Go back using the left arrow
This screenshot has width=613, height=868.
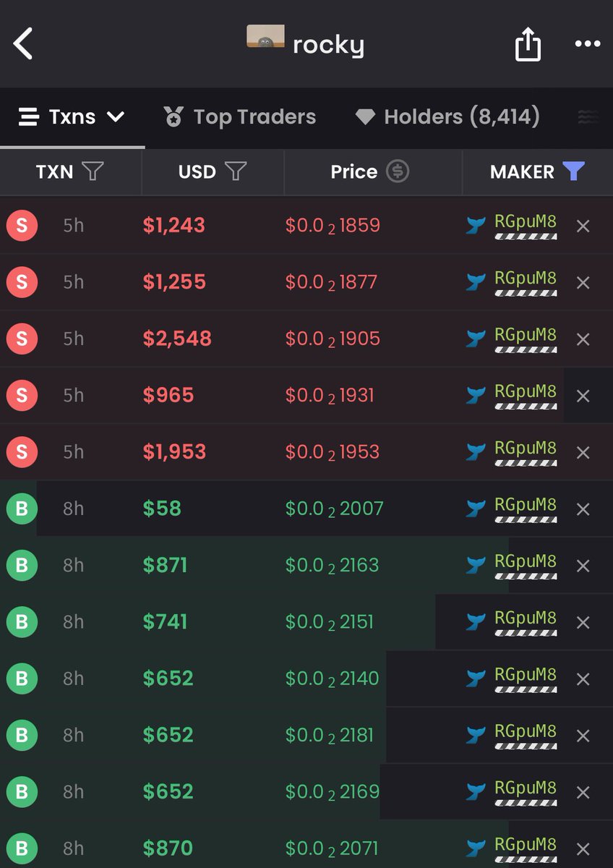pos(23,44)
